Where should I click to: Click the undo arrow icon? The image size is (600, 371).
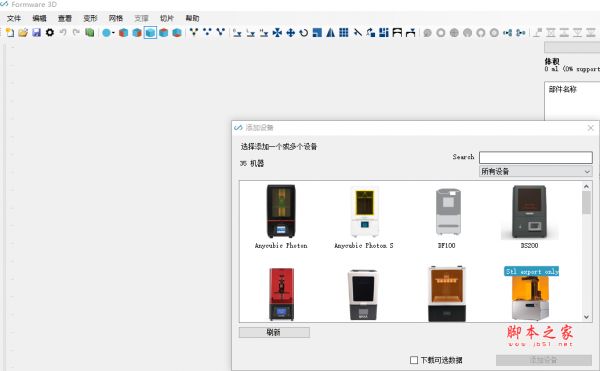pos(63,33)
